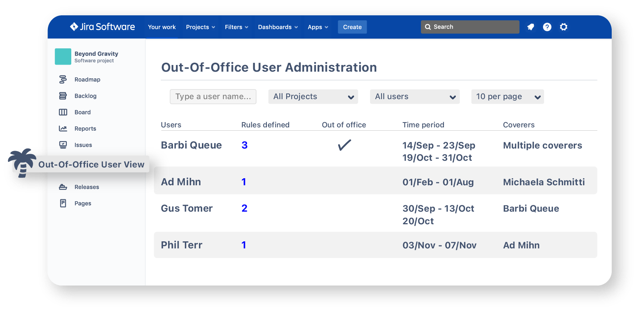Expand the Projects menu
Image resolution: width=644 pixels, height=313 pixels.
pyautogui.click(x=200, y=27)
